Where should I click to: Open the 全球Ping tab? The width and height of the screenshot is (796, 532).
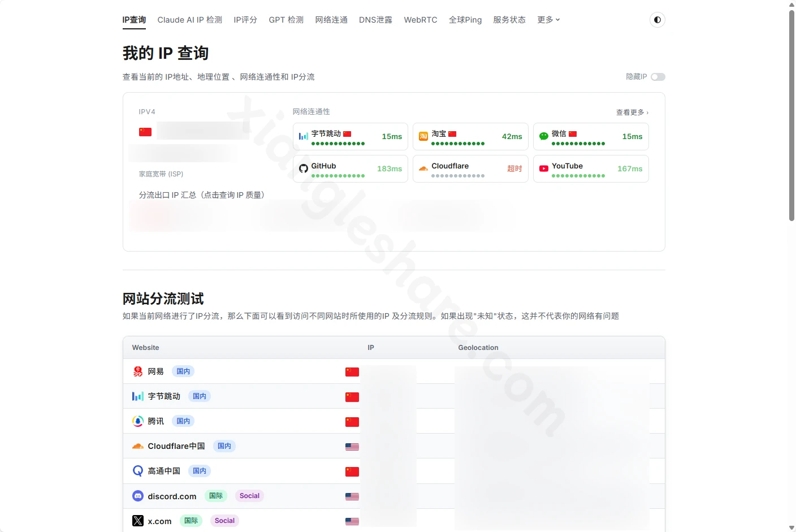click(x=465, y=20)
